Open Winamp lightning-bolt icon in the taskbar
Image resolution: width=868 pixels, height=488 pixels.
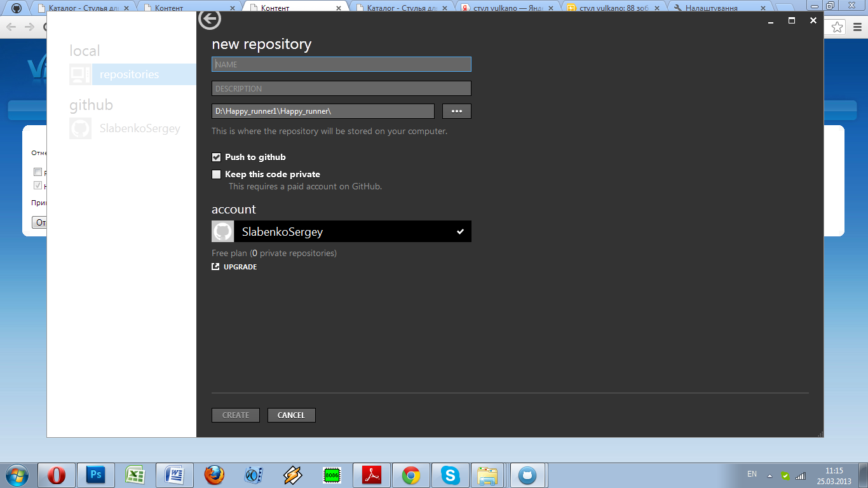293,475
